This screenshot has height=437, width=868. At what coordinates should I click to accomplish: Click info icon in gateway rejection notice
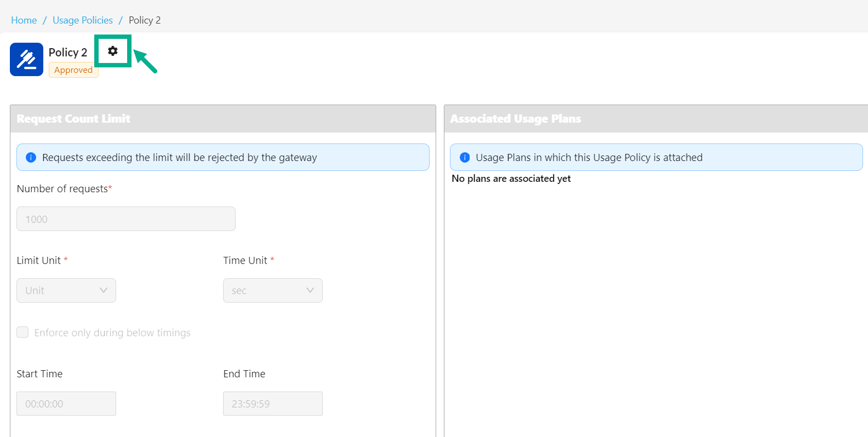coord(31,158)
